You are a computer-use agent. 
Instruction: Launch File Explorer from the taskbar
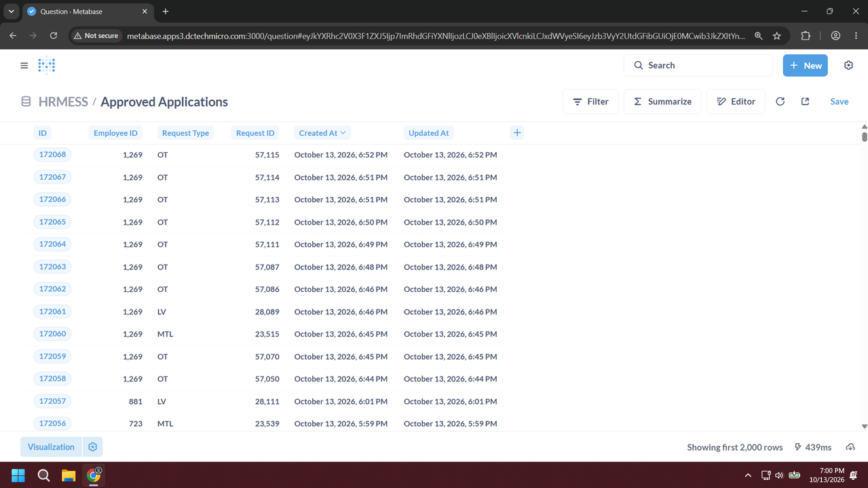[x=69, y=475]
